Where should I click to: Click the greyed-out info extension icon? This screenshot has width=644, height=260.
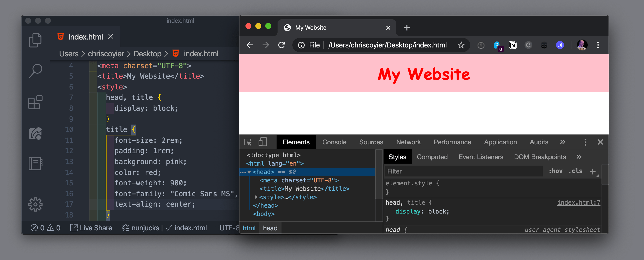481,45
